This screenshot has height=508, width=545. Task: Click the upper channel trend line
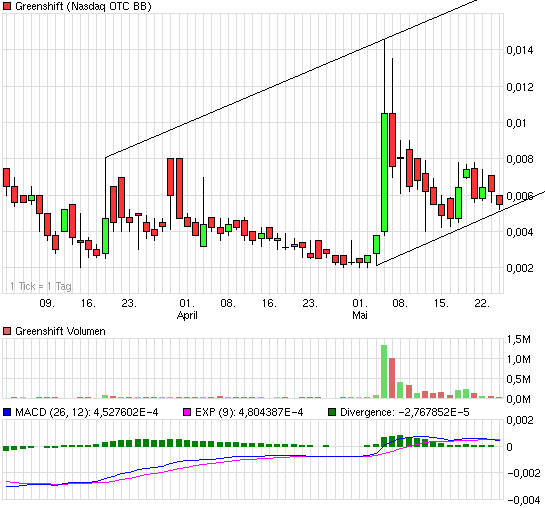click(x=291, y=80)
